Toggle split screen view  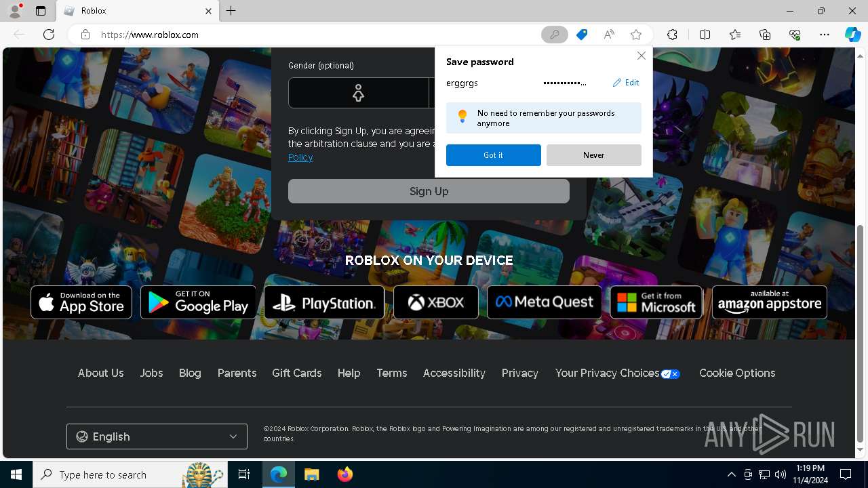(x=705, y=35)
